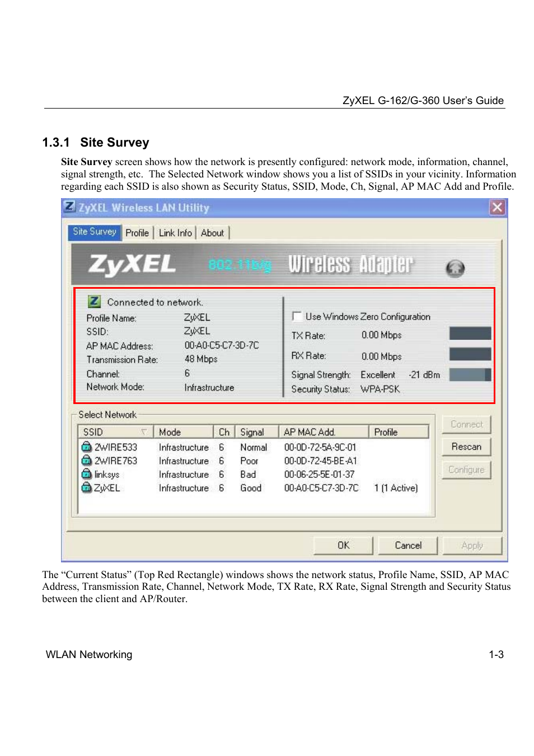Open the Link Info tab

(175, 233)
